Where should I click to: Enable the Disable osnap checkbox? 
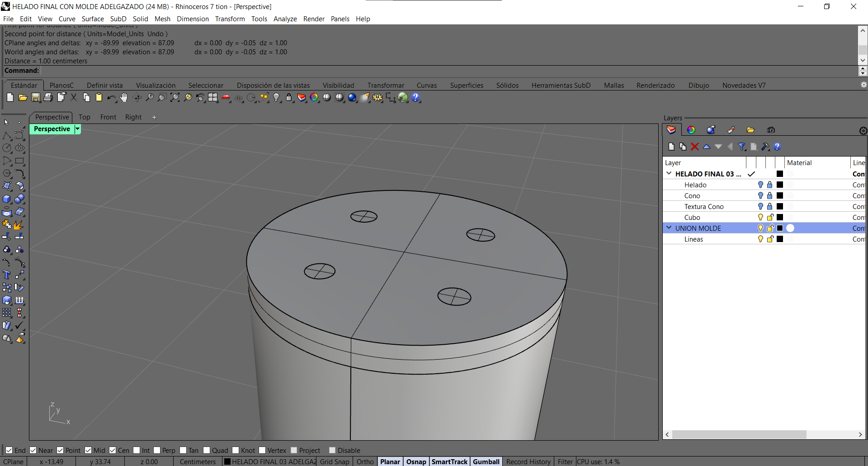click(332, 450)
